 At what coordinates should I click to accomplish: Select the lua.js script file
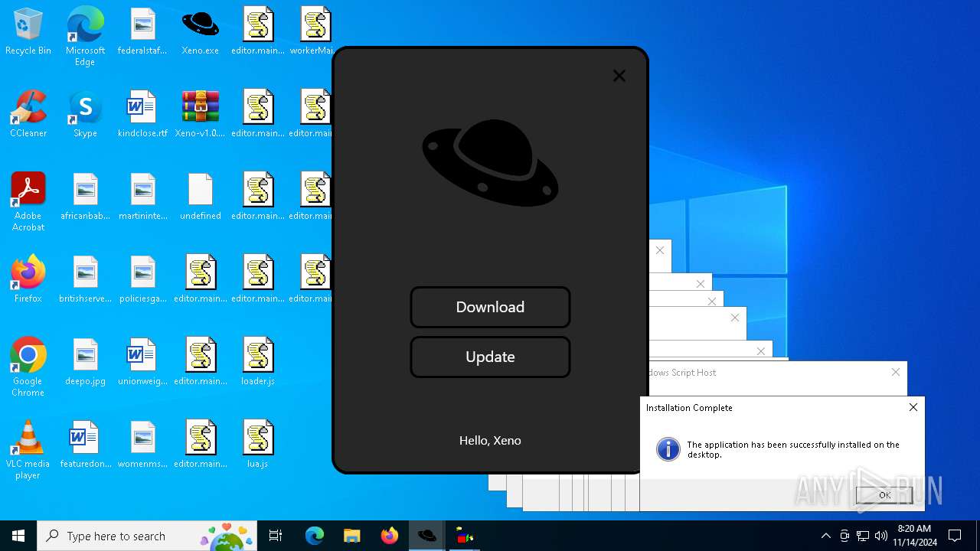coord(258,445)
